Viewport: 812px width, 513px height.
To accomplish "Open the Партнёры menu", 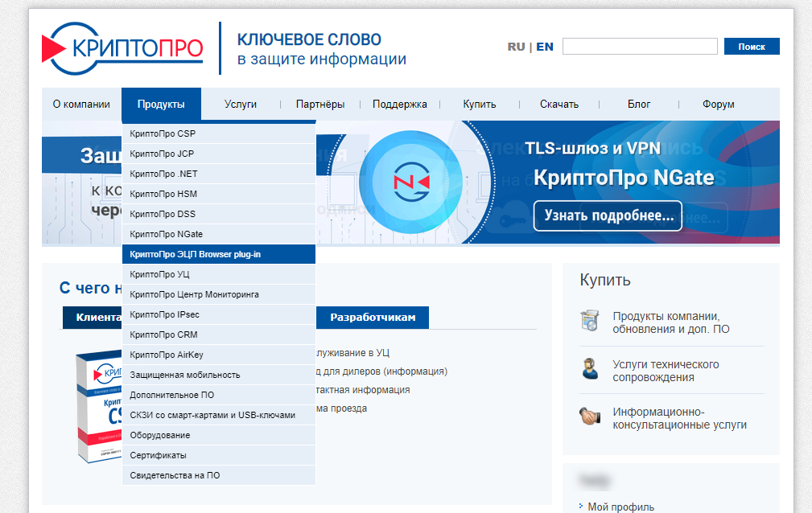I will pos(320,104).
